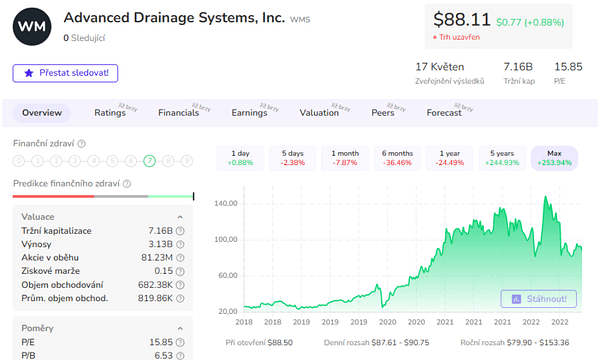Click the P/B row info icon
This screenshot has height=360, width=600.
[x=180, y=356]
